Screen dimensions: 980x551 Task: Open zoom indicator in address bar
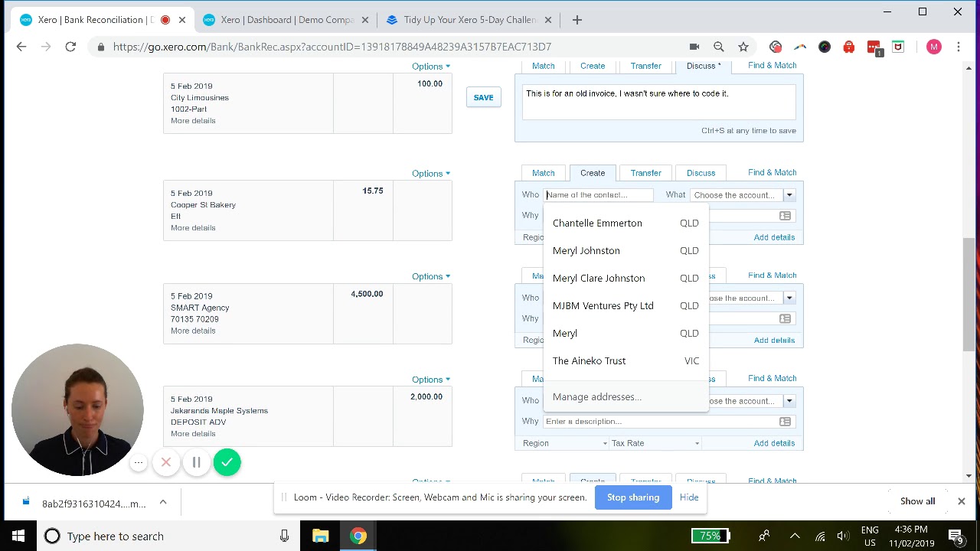tap(719, 47)
